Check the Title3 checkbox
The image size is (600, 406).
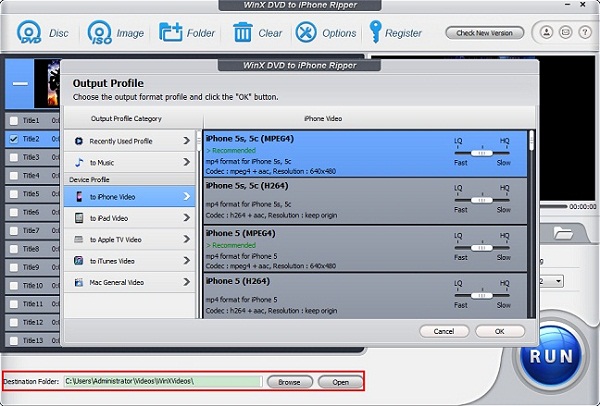click(x=14, y=157)
